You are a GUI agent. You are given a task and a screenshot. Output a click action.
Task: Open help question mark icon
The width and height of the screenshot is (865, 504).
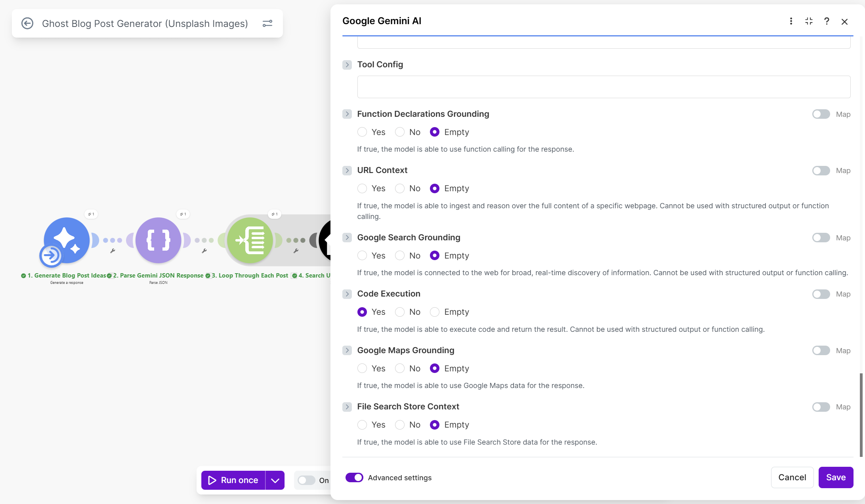click(827, 21)
